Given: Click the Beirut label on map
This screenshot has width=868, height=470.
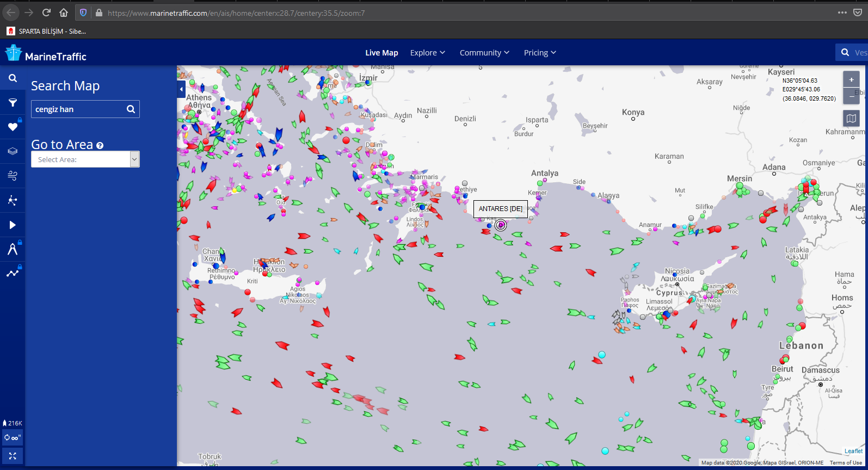Looking at the screenshot, I should pyautogui.click(x=783, y=369).
